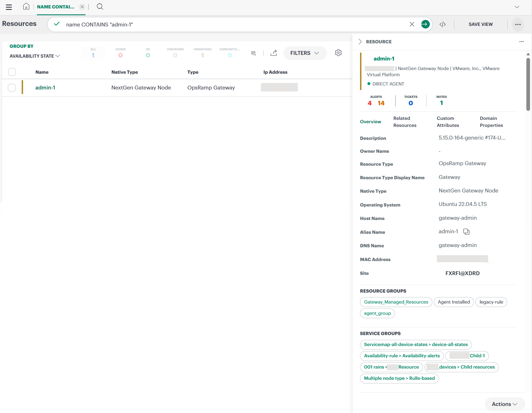Click the red critical alerts count 4

(x=370, y=103)
